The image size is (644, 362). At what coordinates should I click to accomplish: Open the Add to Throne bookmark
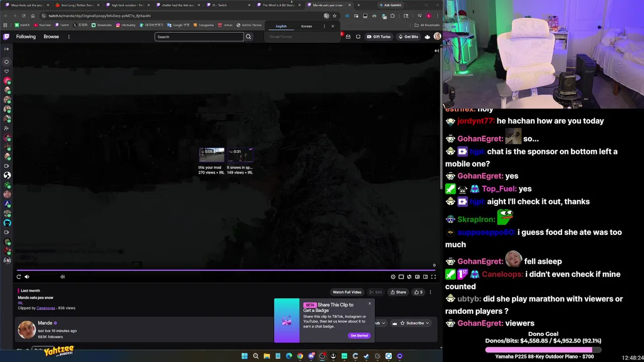[x=249, y=25]
